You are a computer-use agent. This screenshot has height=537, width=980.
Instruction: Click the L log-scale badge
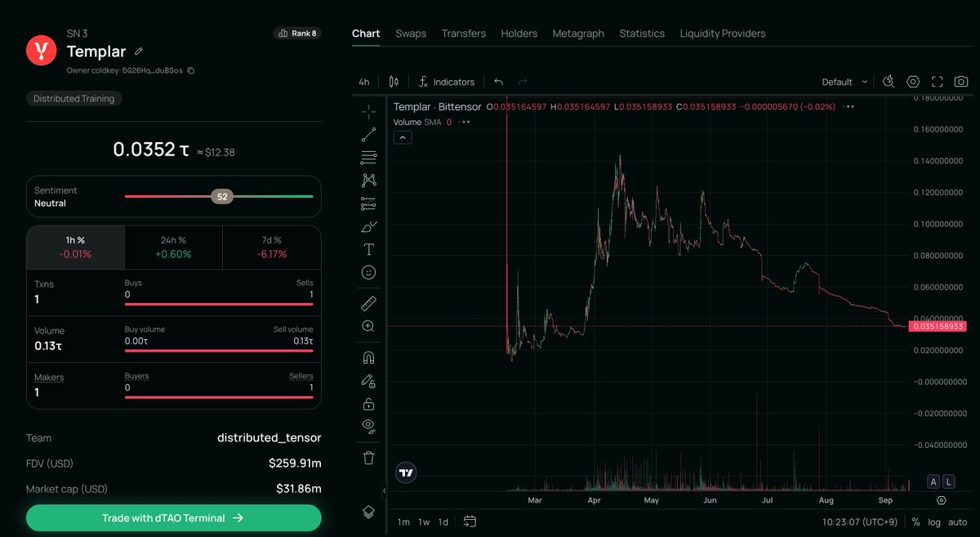pos(948,481)
